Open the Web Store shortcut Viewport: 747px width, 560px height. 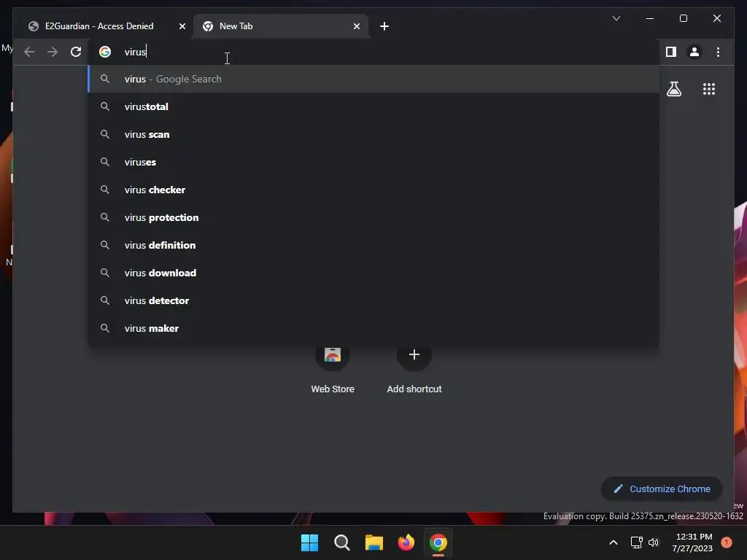coord(333,369)
